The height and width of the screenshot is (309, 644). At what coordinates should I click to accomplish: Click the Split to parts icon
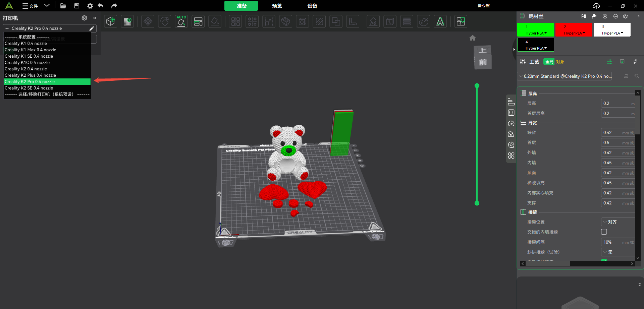252,21
